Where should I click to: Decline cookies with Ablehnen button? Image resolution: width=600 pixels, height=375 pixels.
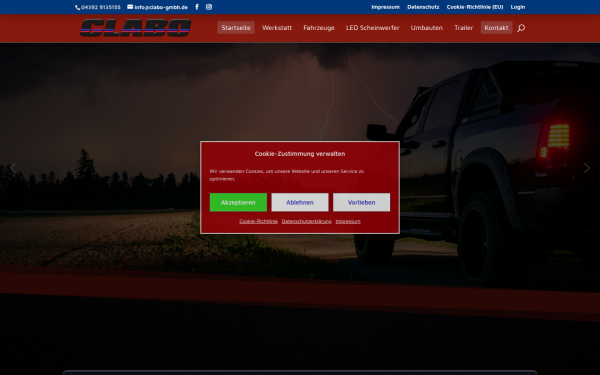click(x=300, y=202)
